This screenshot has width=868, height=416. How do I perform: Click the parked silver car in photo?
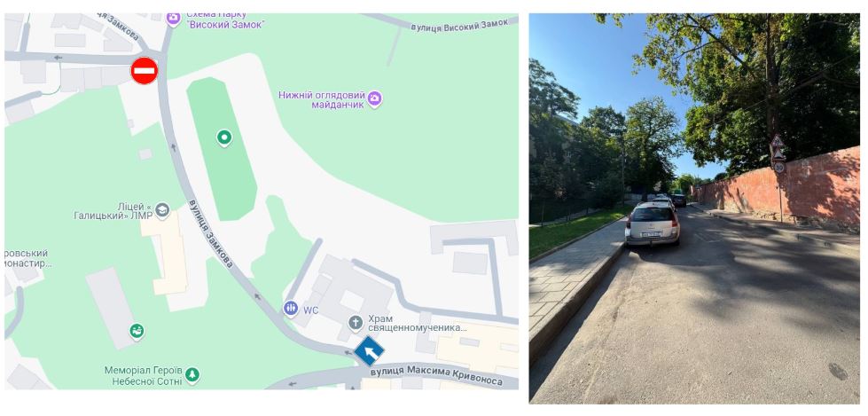pos(652,223)
